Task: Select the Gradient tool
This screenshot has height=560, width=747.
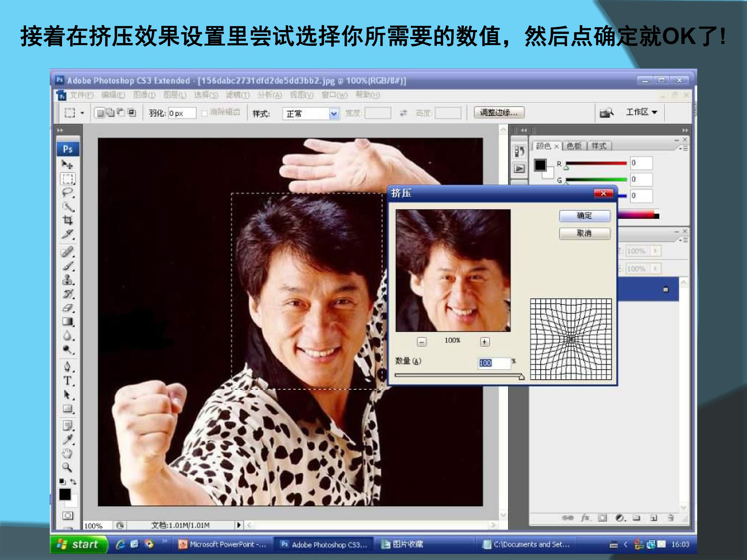Action: click(68, 322)
